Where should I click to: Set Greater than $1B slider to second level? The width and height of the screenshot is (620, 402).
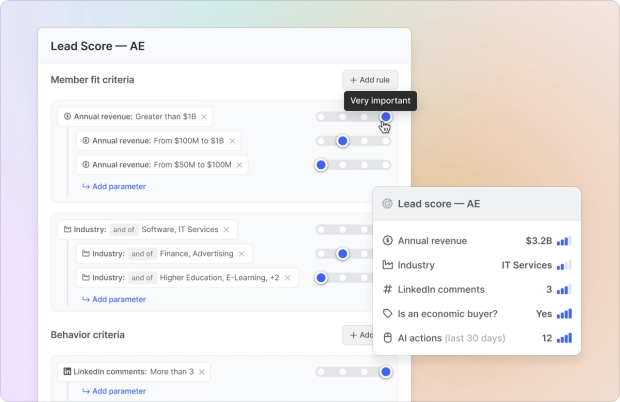pos(343,117)
